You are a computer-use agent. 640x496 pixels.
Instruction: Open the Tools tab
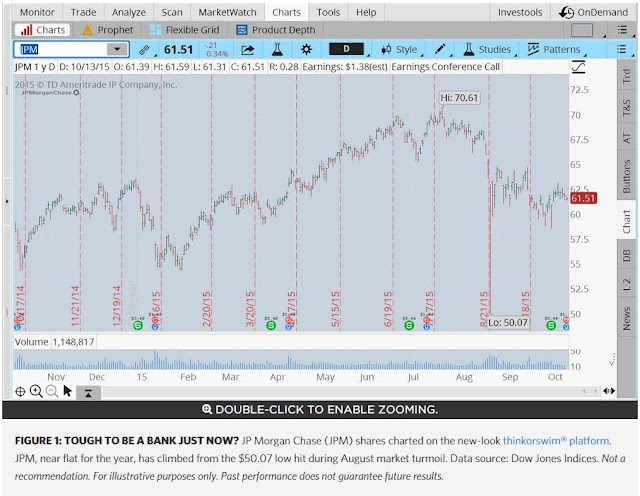328,12
